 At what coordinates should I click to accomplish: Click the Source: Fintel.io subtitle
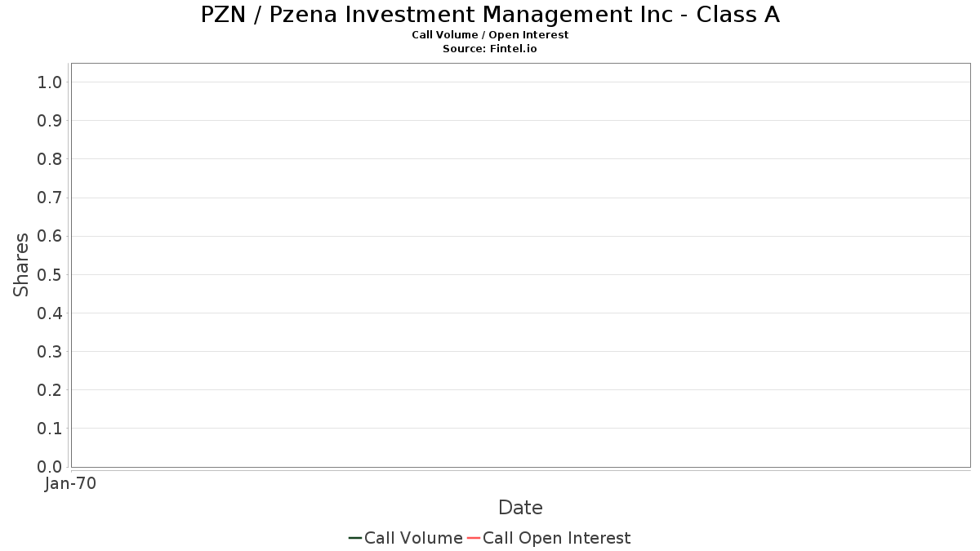click(490, 49)
